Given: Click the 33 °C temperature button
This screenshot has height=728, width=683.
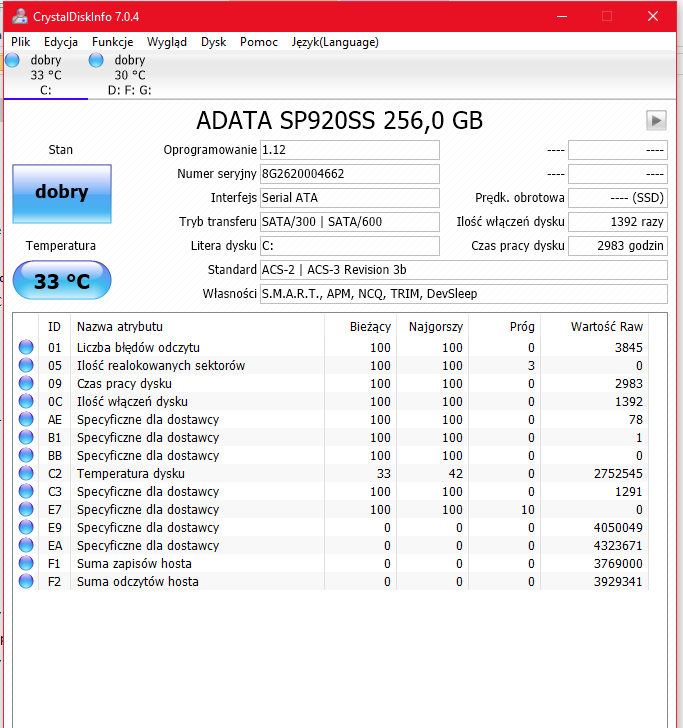Looking at the screenshot, I should pyautogui.click(x=62, y=280).
